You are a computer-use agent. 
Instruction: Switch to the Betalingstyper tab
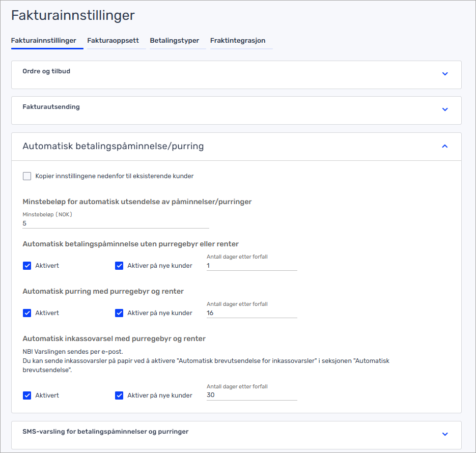pos(174,41)
